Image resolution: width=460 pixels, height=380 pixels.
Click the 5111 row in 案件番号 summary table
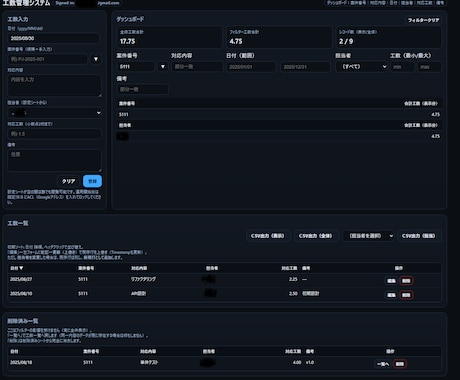pyautogui.click(x=279, y=114)
